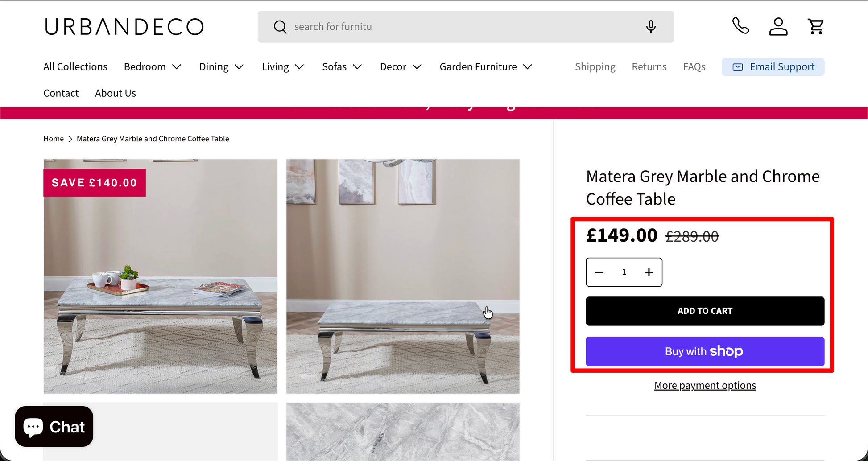Viewport: 868px width, 461px height.
Task: Increase quantity with plus icon
Action: coord(649,272)
